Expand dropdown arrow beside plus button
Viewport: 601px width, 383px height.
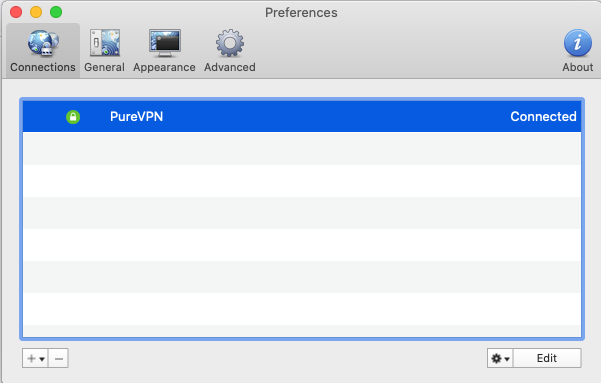coord(42,359)
